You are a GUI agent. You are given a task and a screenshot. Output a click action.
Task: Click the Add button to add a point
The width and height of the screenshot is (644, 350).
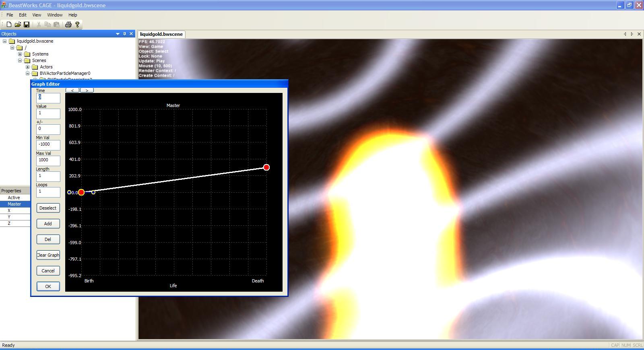[48, 224]
